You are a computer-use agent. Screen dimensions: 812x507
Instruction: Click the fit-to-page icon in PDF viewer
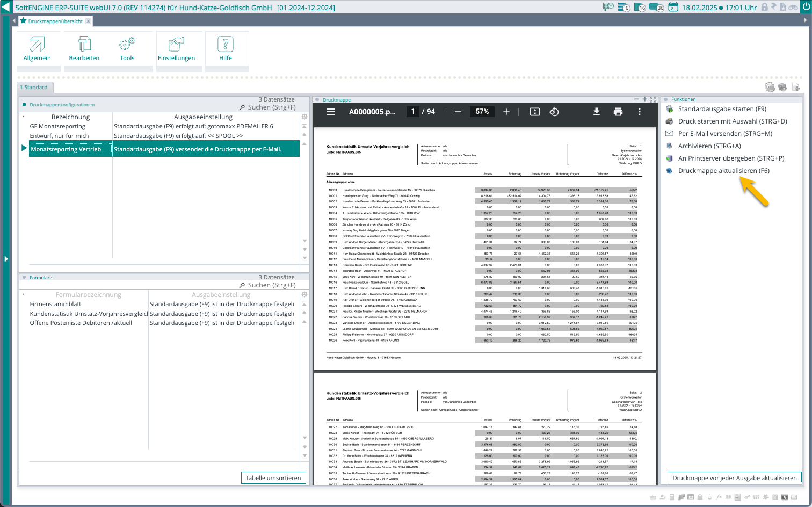534,112
